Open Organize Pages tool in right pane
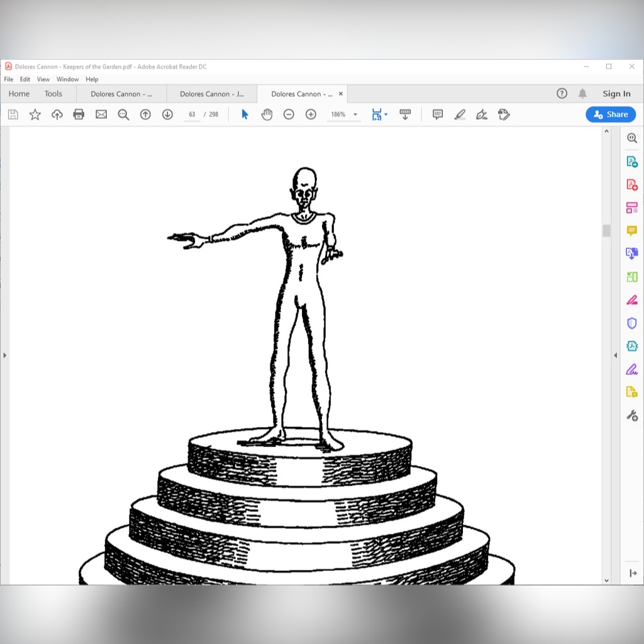 632,277
